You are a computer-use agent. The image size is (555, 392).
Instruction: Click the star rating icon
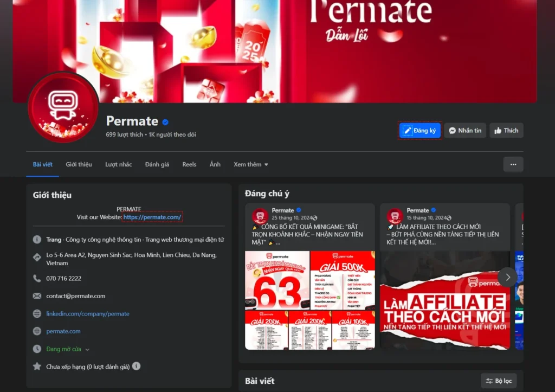(x=37, y=367)
